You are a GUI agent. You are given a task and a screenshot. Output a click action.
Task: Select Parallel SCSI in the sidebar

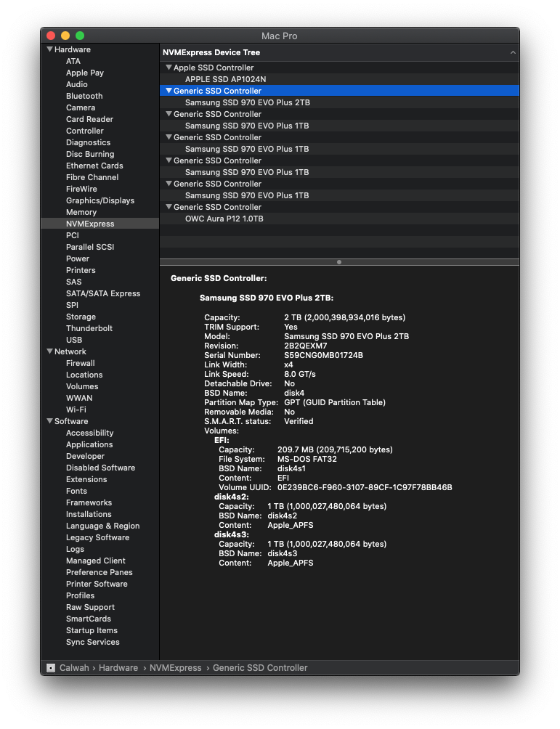90,247
